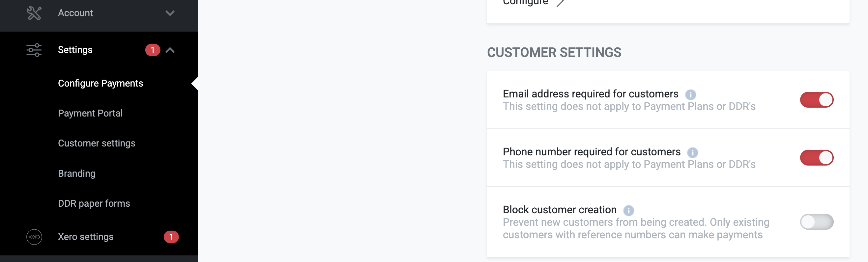The image size is (868, 262).
Task: Disable Email address required for customers toggle
Action: (816, 100)
